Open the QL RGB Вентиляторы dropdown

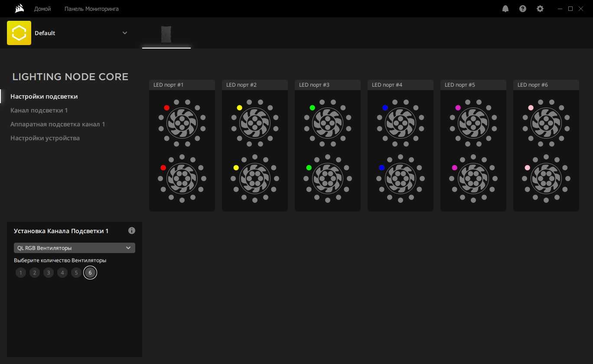click(75, 248)
